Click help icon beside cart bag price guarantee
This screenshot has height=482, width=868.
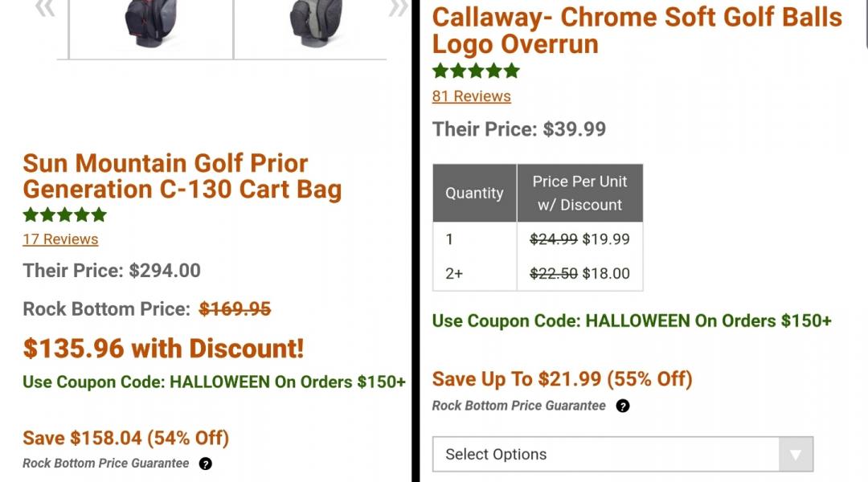point(206,464)
